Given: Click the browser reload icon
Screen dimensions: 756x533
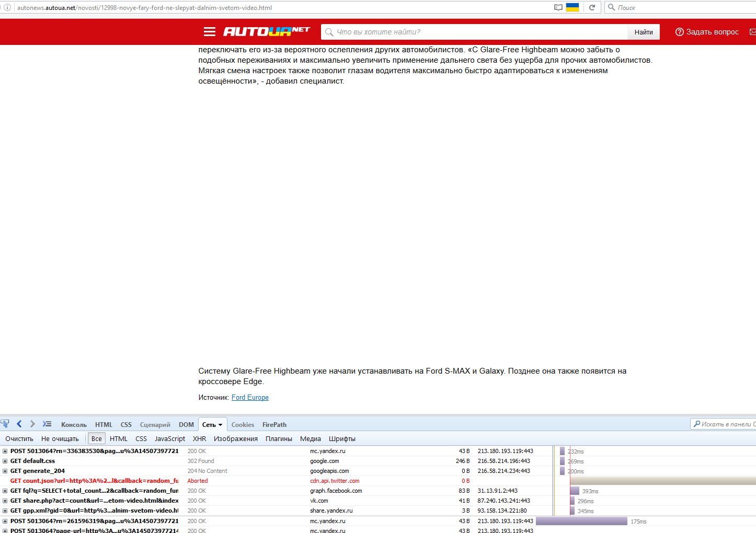Looking at the screenshot, I should [592, 7].
